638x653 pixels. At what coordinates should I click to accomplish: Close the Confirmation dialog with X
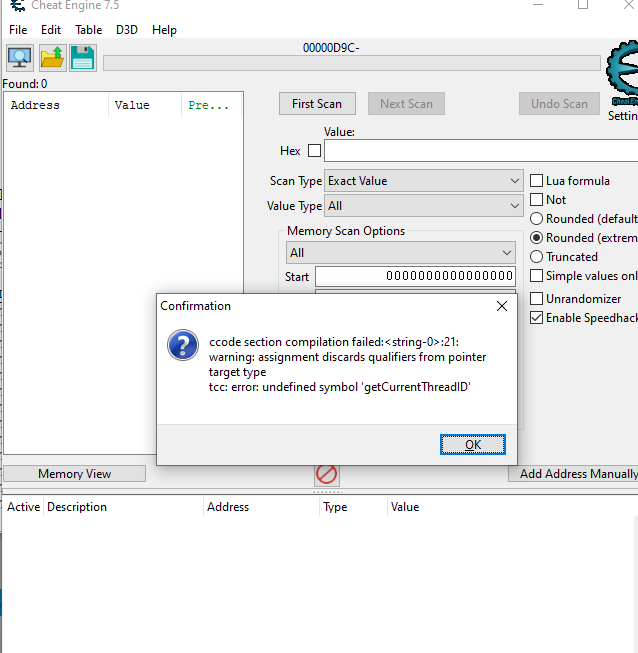(x=502, y=306)
